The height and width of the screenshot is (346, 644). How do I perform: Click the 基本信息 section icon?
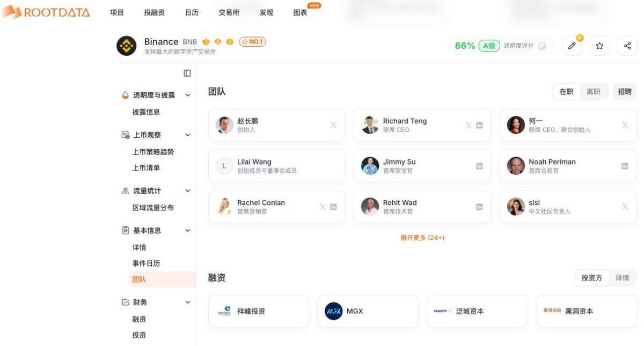tap(125, 230)
